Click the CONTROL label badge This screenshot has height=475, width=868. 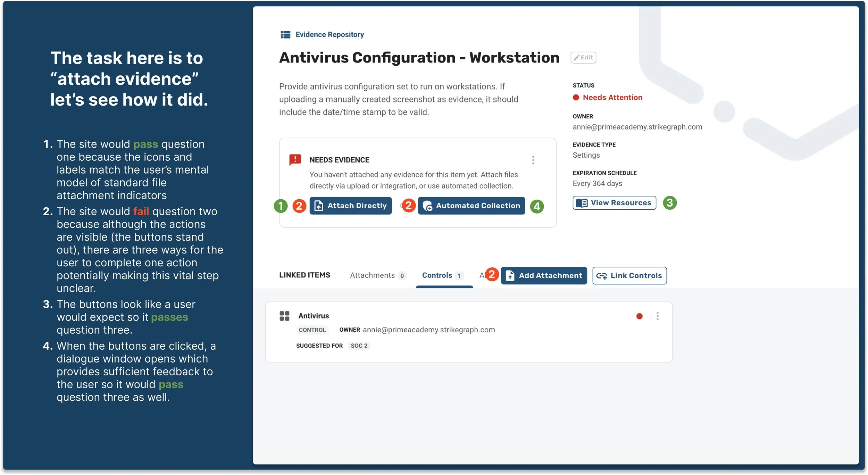312,330
